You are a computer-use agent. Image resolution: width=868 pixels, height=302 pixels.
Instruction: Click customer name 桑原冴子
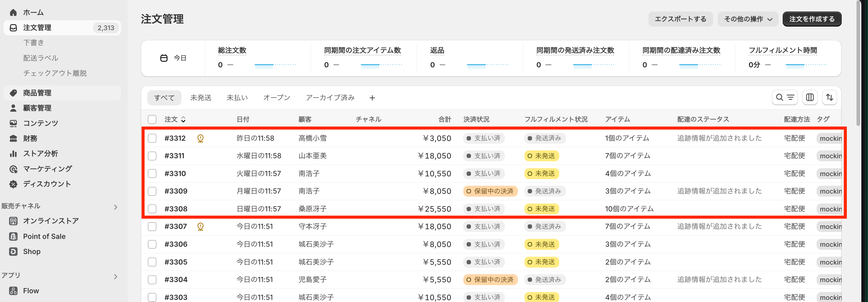click(x=312, y=209)
